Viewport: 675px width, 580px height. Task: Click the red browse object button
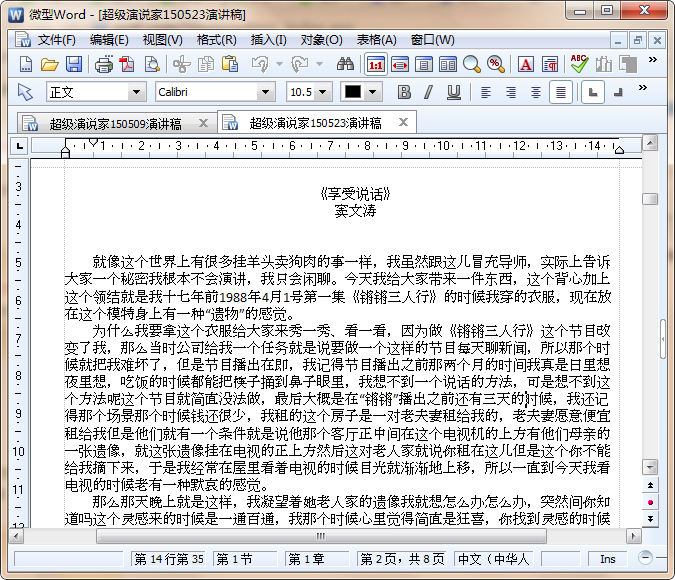pos(650,502)
